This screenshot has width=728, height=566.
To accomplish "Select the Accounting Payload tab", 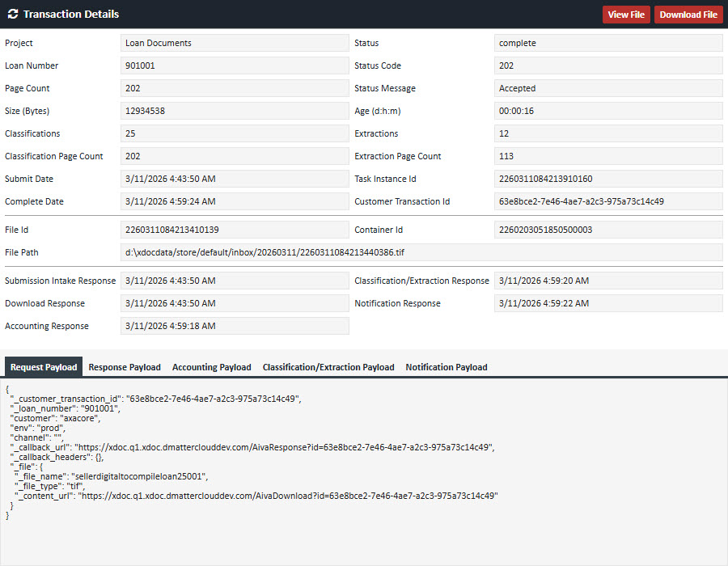I will coord(211,367).
